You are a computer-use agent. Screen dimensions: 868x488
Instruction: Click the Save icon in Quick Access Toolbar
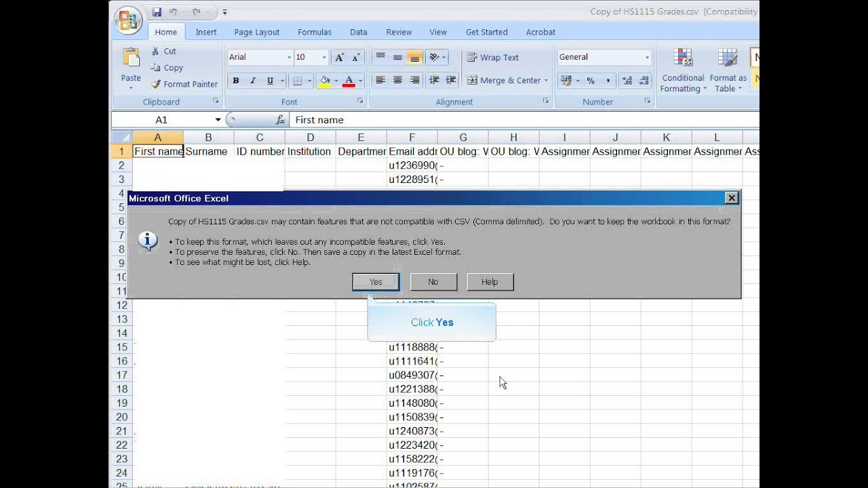click(x=157, y=12)
